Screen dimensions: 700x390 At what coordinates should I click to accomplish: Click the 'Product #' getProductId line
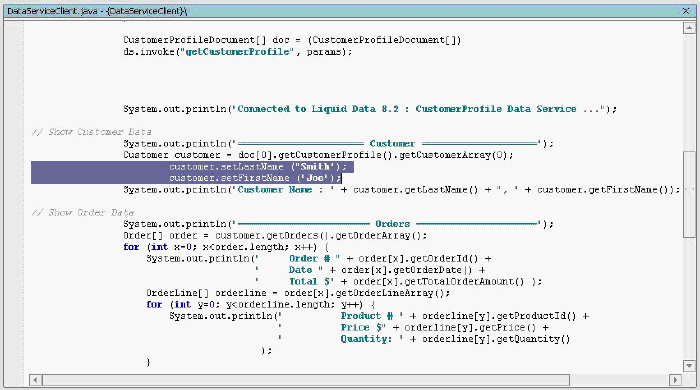(379, 316)
